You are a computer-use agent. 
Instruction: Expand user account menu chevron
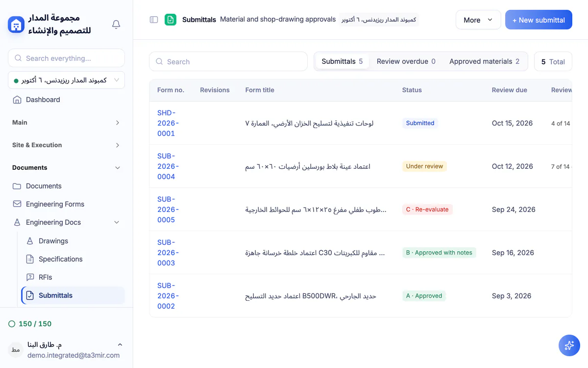120,345
